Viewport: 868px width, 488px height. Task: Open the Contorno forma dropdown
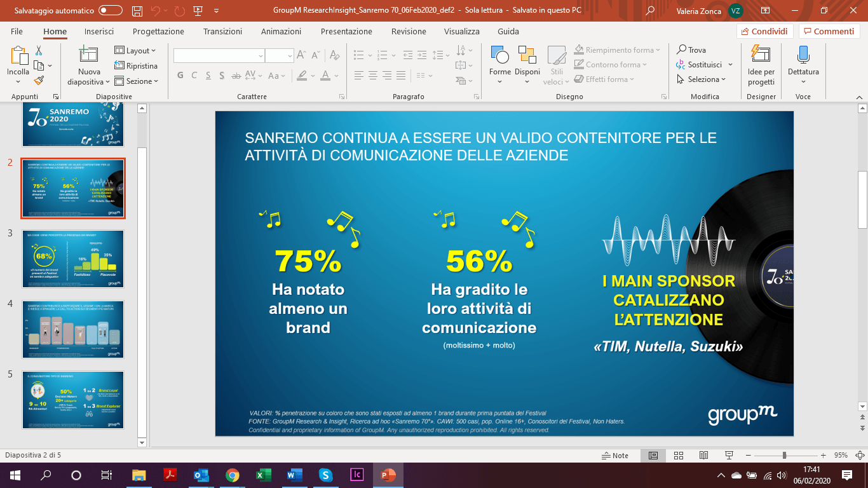pos(611,65)
